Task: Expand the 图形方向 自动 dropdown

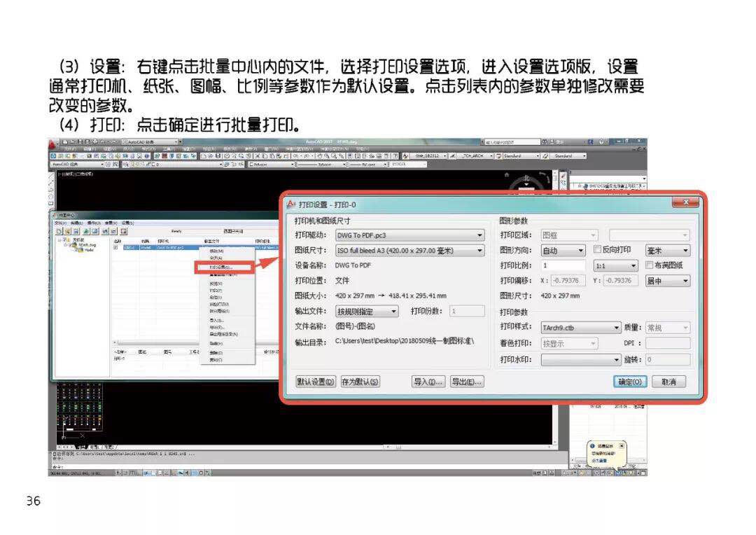Action: click(580, 251)
